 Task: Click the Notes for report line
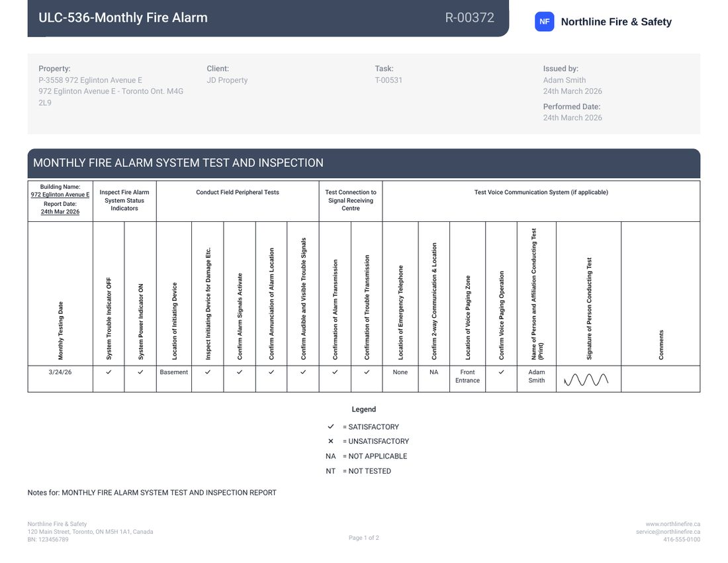[x=152, y=492]
